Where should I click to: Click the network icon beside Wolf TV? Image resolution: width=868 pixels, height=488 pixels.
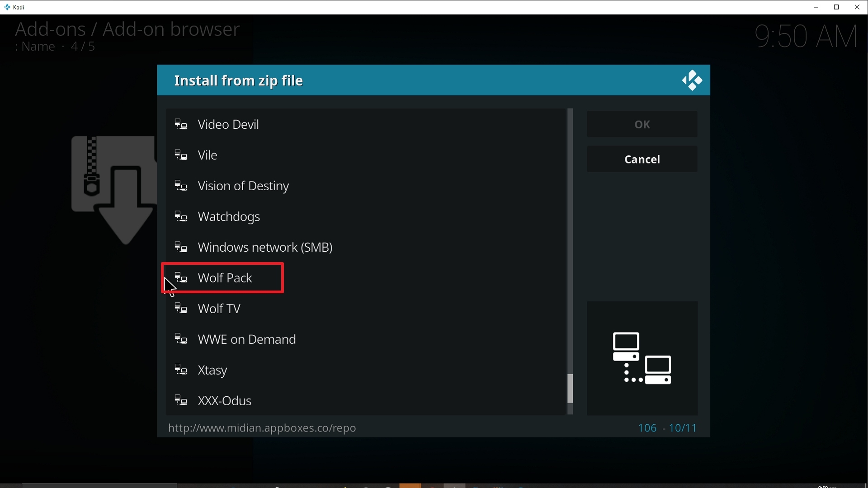click(181, 309)
